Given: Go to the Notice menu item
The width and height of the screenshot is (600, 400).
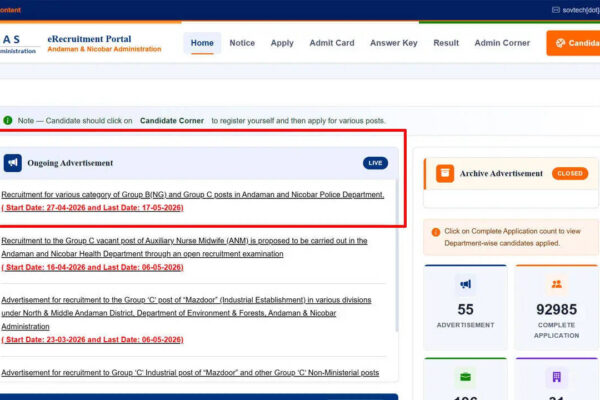Looking at the screenshot, I should [242, 43].
